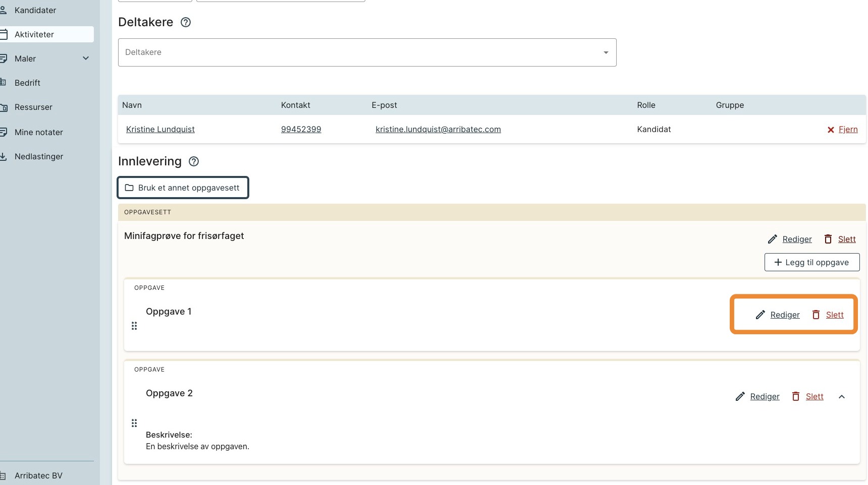Click the trash icon for Minifagprøve oppgavesett
Viewport: 868px width, 485px height.
[828, 239]
